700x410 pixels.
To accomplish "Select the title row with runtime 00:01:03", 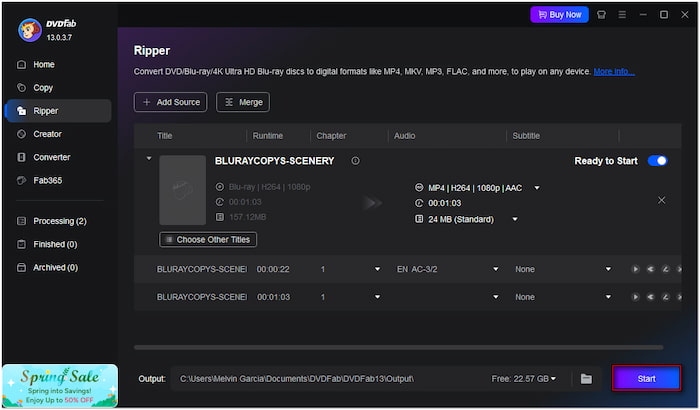I will tap(408, 297).
